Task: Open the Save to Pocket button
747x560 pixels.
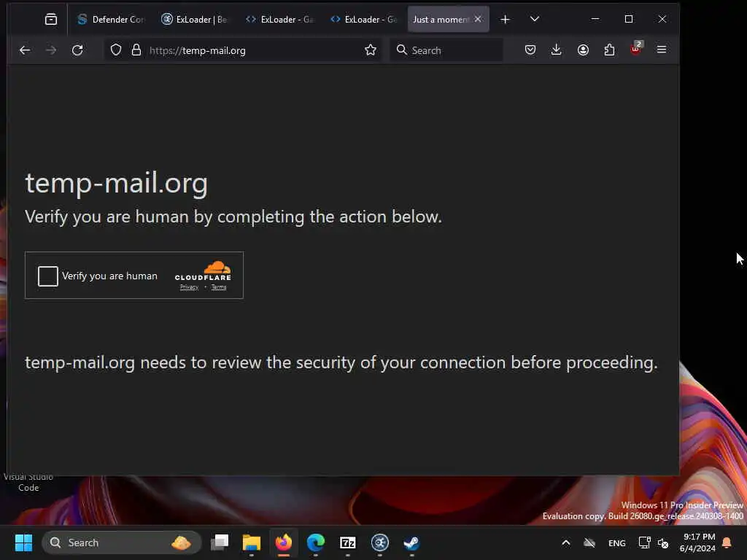Action: tap(530, 50)
